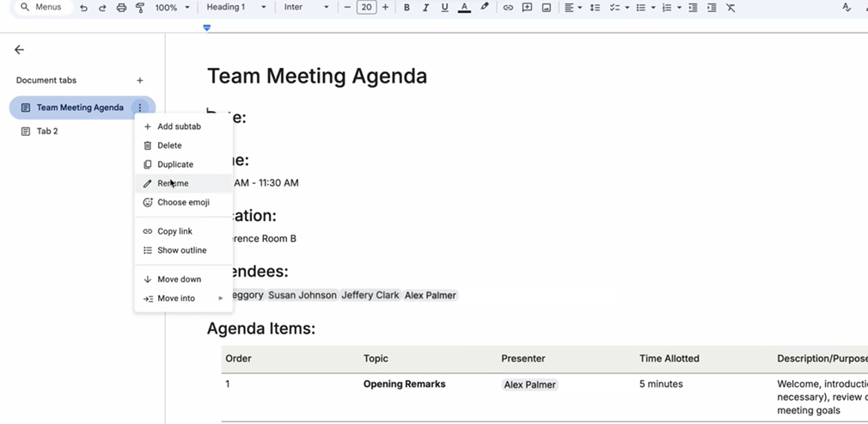Screen dimensions: 868x424
Task: Select the Team Meeting Agenda tab
Action: (80, 108)
